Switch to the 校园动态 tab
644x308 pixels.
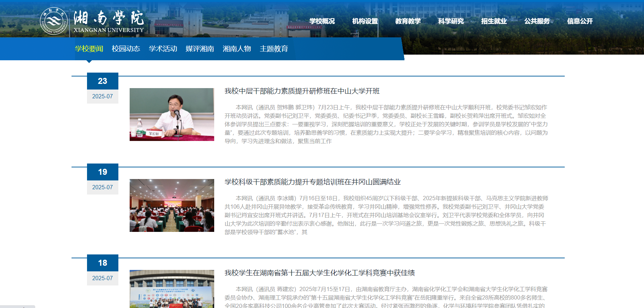pyautogui.click(x=126, y=49)
